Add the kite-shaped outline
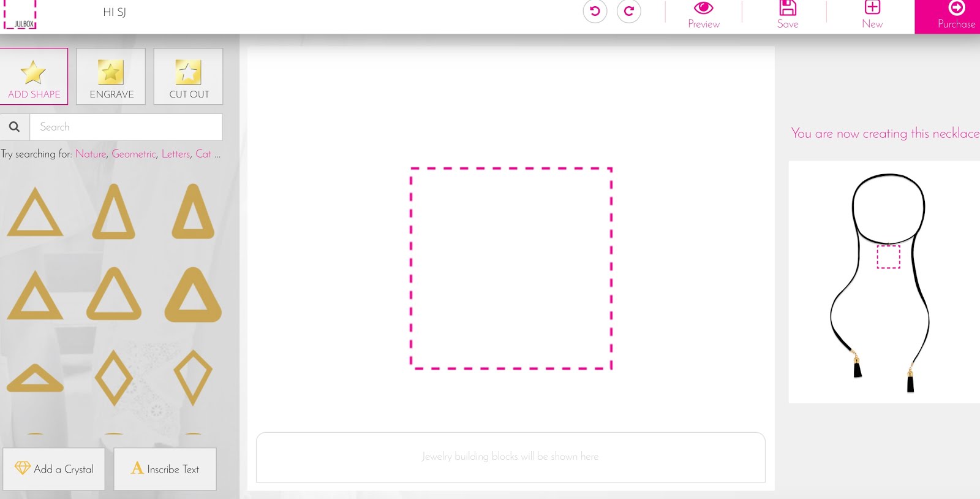This screenshot has width=980, height=499. tap(193, 378)
